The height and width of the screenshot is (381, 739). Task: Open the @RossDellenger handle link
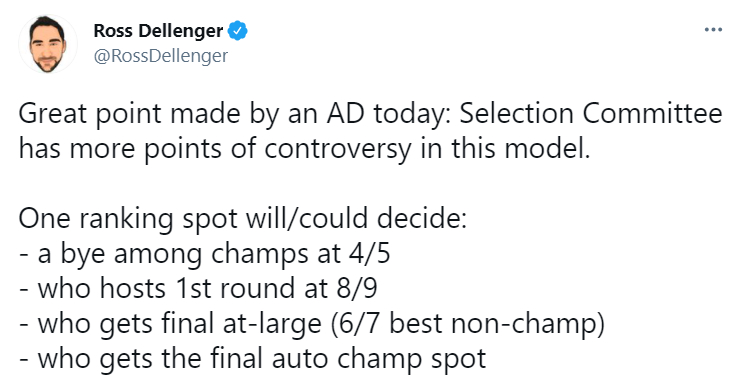161,56
